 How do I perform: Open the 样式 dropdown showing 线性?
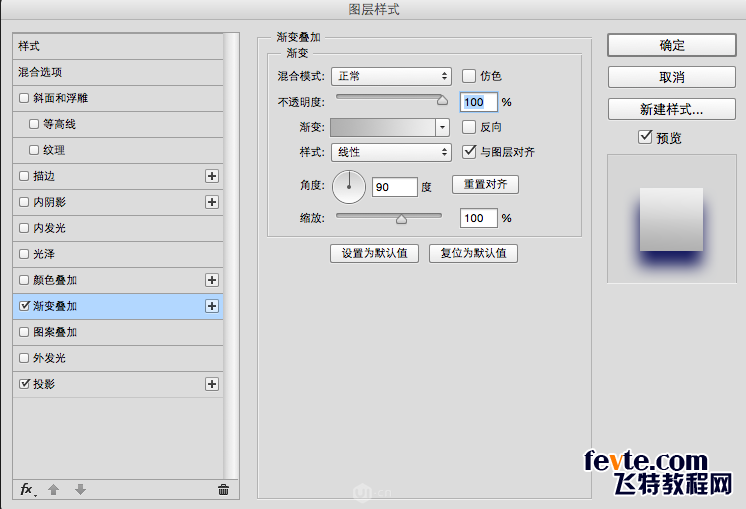[391, 152]
